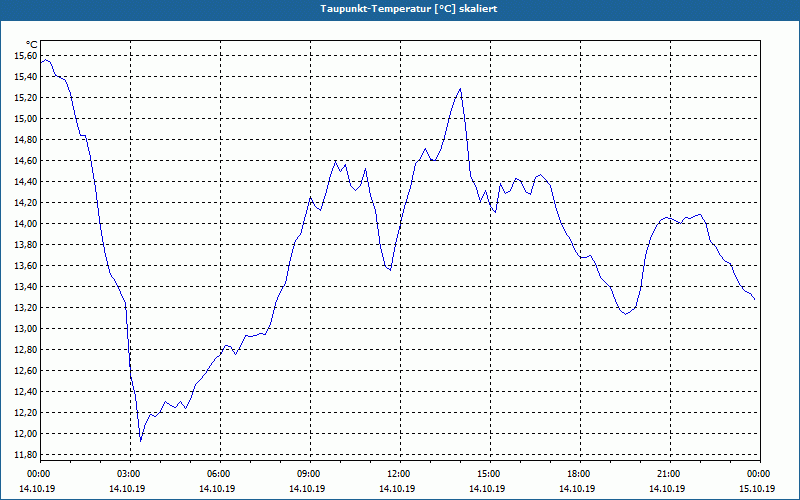The image size is (800, 500).
Task: Click the 12,20 y-axis label
Action: click(25, 412)
